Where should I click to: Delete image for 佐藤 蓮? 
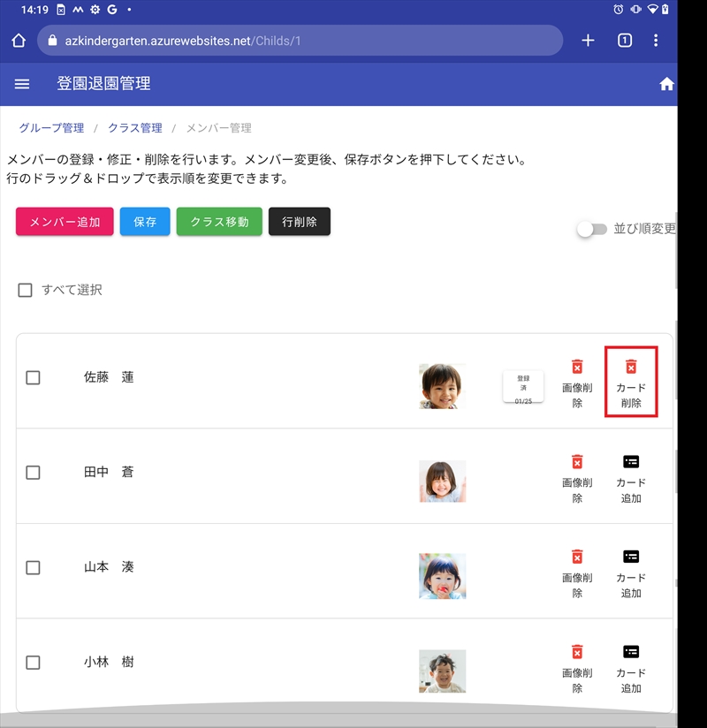click(577, 383)
